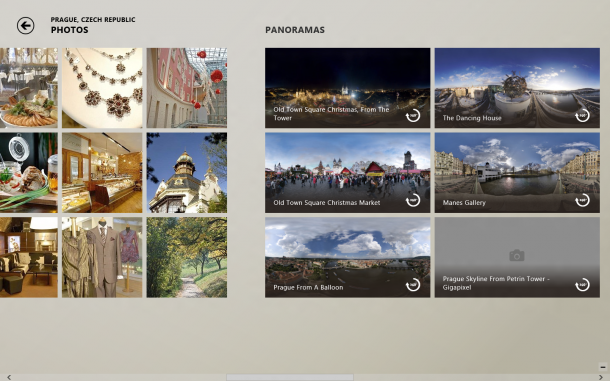610x381 pixels.
Task: Click the back arrow button
Action: click(25, 26)
